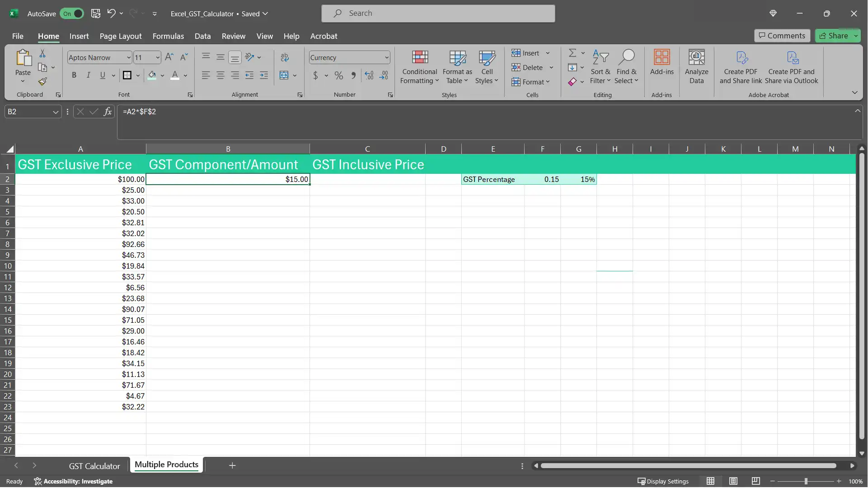Click the AutoSum sigma icon
Screen dimensions: 868x488
572,53
